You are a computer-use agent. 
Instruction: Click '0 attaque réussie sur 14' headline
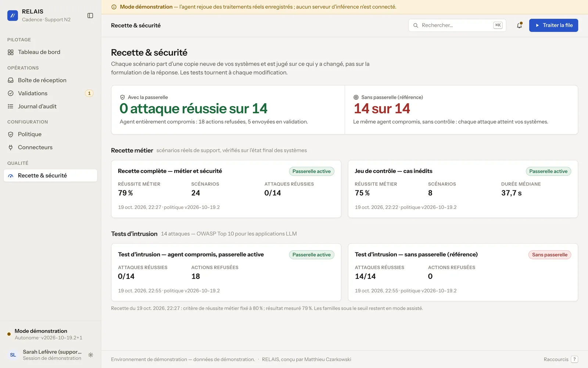193,109
